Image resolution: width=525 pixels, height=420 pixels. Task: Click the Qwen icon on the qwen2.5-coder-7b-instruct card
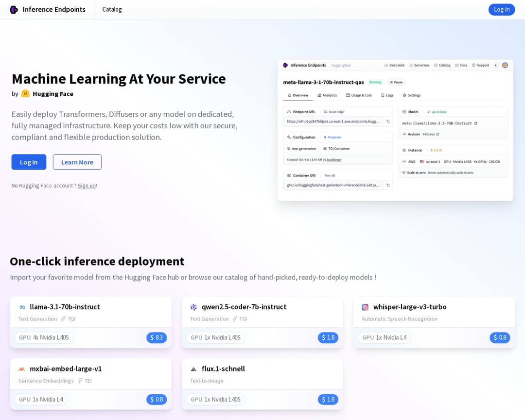193,307
